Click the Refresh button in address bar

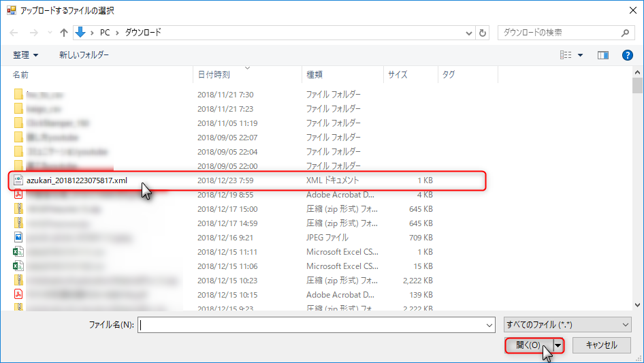[x=483, y=33]
